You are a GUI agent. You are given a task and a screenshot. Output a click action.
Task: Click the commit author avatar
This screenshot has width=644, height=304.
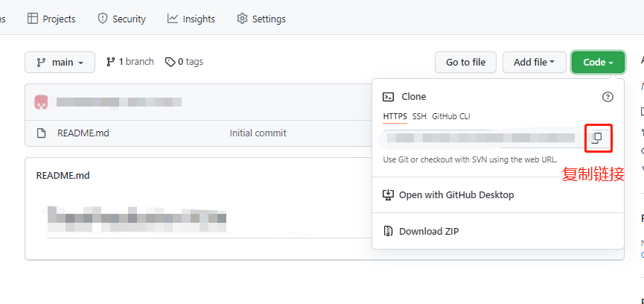pyautogui.click(x=42, y=102)
